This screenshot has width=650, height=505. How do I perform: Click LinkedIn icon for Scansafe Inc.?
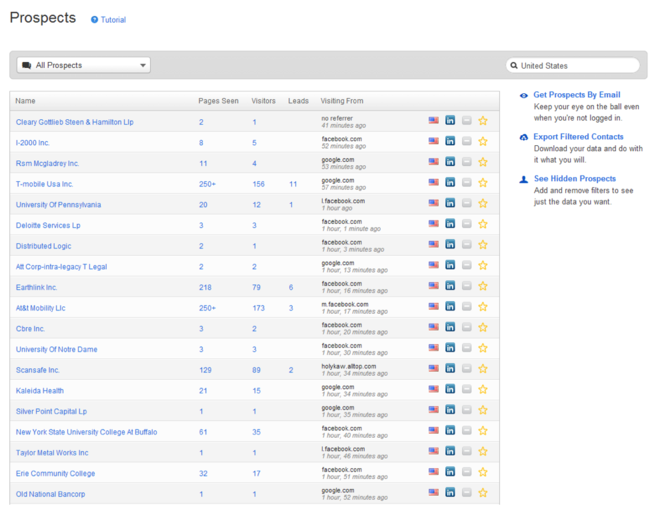coord(450,370)
